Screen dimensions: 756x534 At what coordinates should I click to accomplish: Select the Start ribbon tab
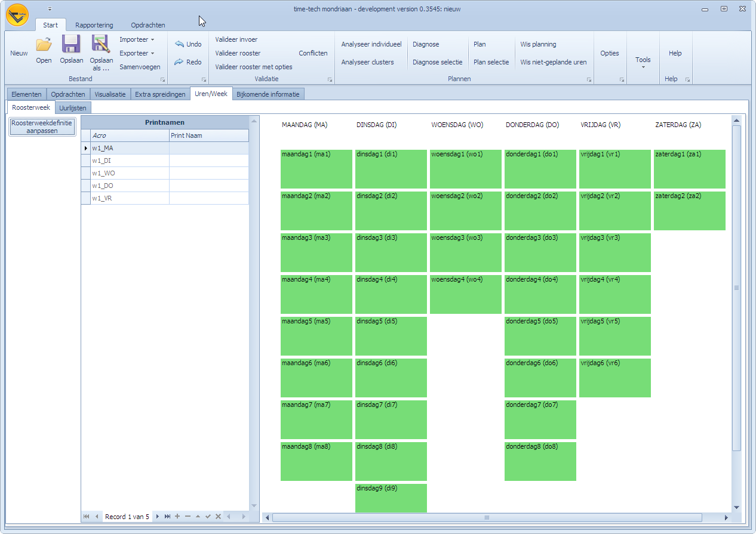point(51,25)
